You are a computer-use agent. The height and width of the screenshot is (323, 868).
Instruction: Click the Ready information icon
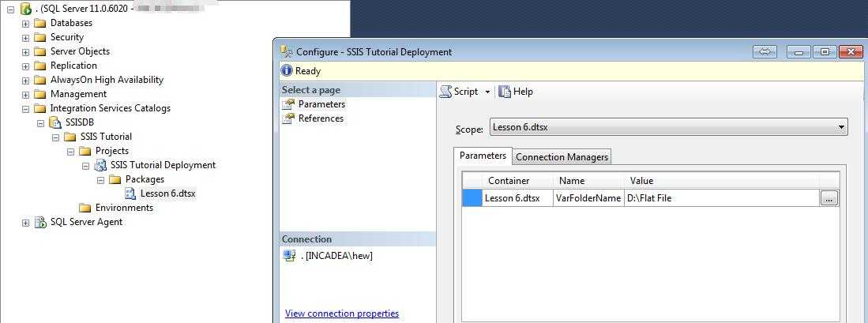point(286,71)
